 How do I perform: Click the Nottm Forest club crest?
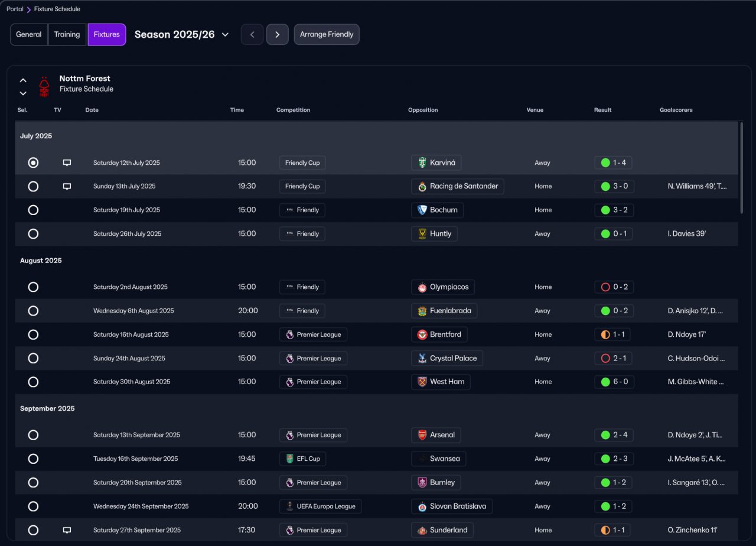[44, 87]
